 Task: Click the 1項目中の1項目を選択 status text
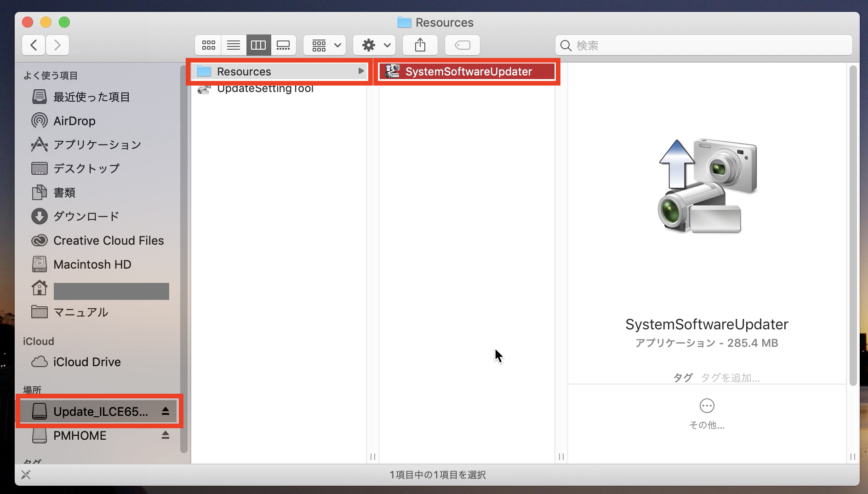click(438, 475)
